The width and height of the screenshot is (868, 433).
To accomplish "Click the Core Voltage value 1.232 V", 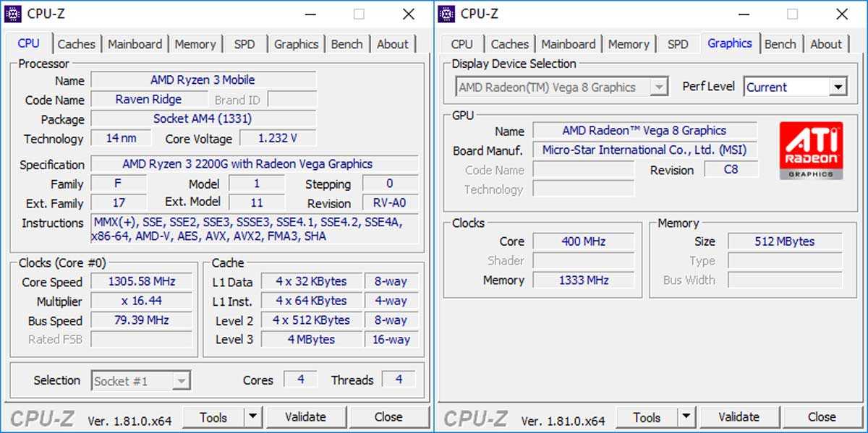I will [x=278, y=138].
